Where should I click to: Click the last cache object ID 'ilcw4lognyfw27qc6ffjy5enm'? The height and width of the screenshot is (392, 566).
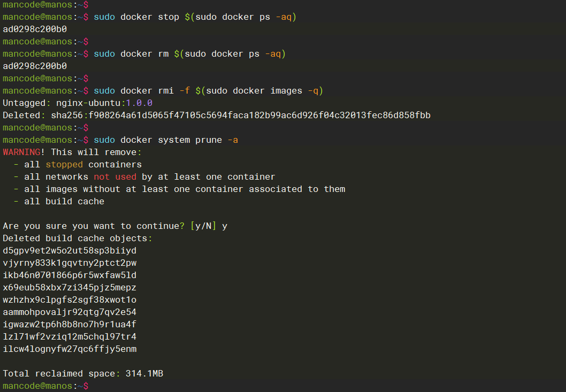pos(70,349)
